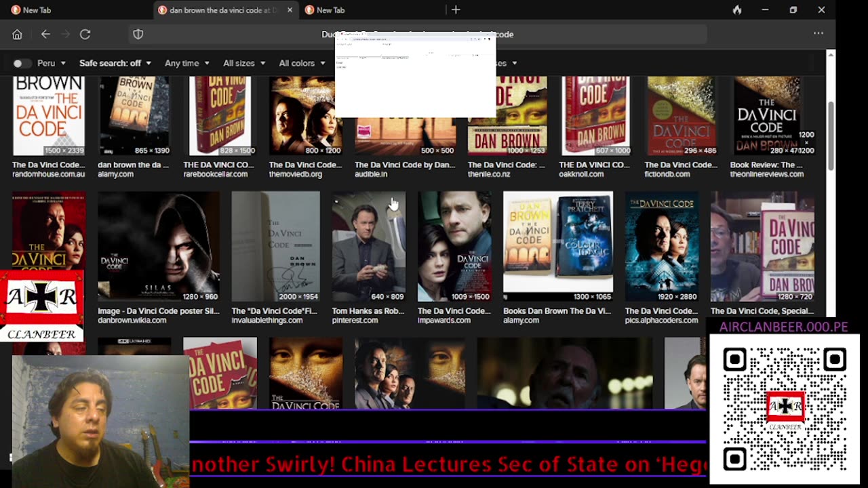
Task: Open Tom Hanks pinterest.com image
Action: pos(368,246)
